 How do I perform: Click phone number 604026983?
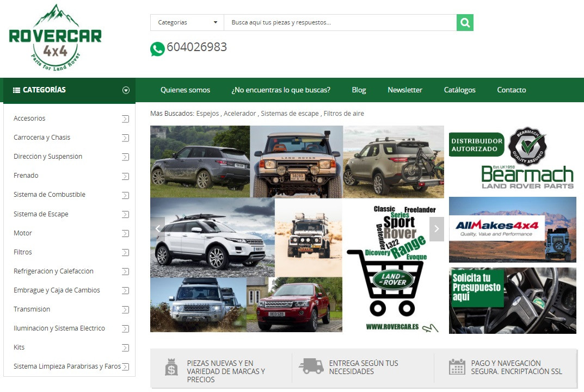[196, 47]
